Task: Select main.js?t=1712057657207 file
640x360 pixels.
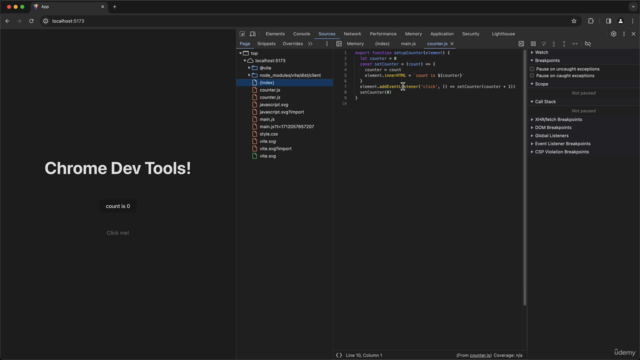Action: 287,127
